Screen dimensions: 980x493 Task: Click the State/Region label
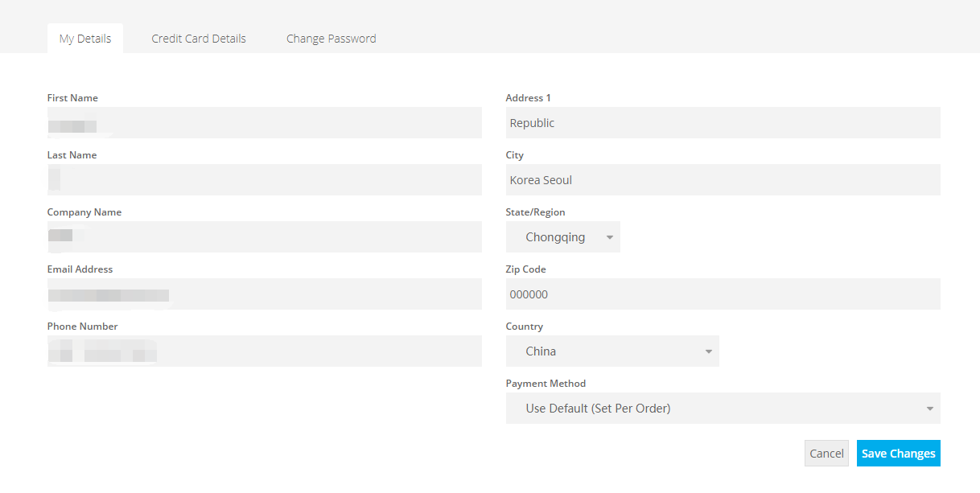click(x=536, y=212)
